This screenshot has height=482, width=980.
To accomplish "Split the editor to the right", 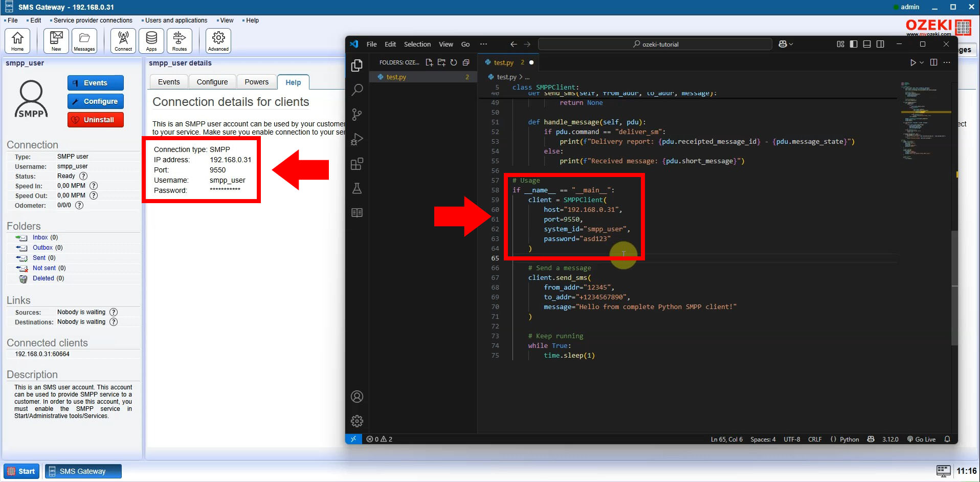I will [933, 62].
